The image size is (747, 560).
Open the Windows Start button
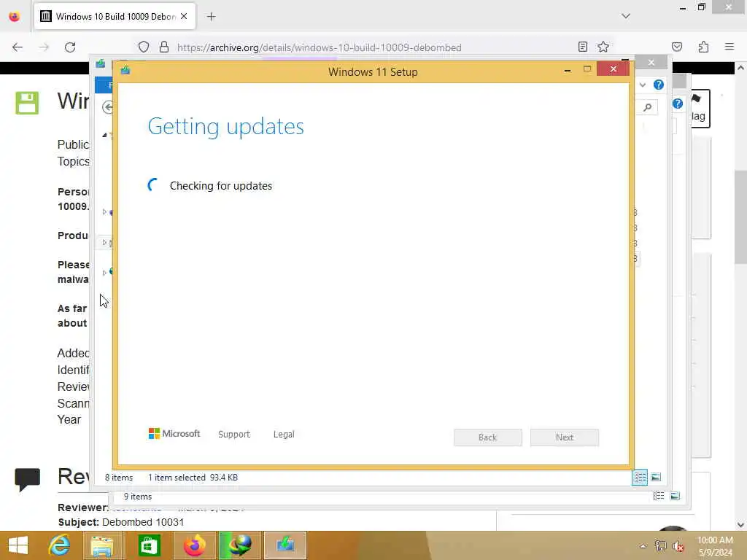(18, 545)
